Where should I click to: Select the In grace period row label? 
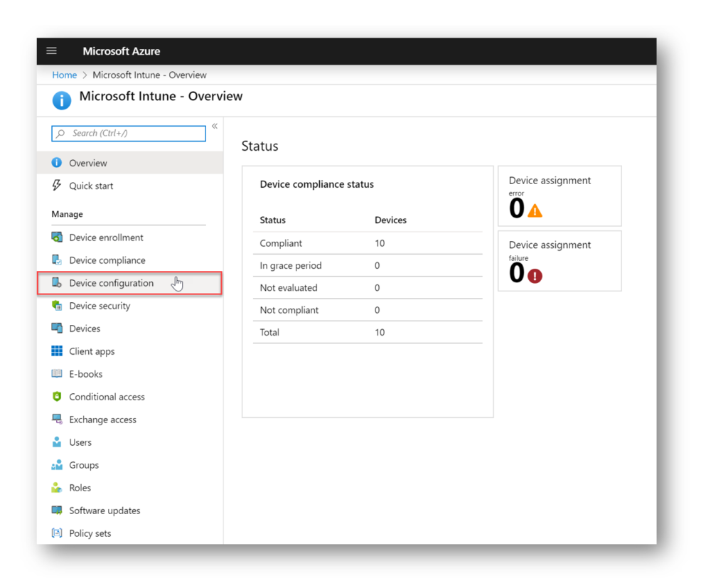(x=291, y=265)
